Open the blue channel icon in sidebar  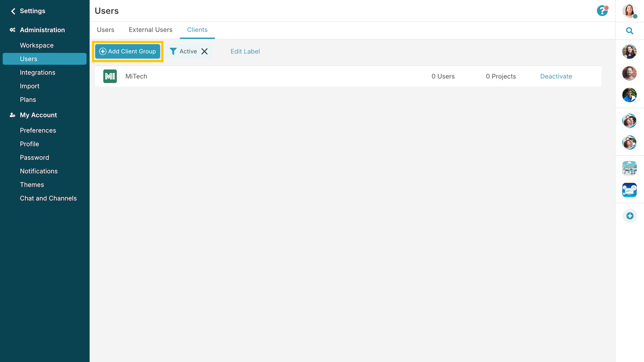[x=630, y=190]
